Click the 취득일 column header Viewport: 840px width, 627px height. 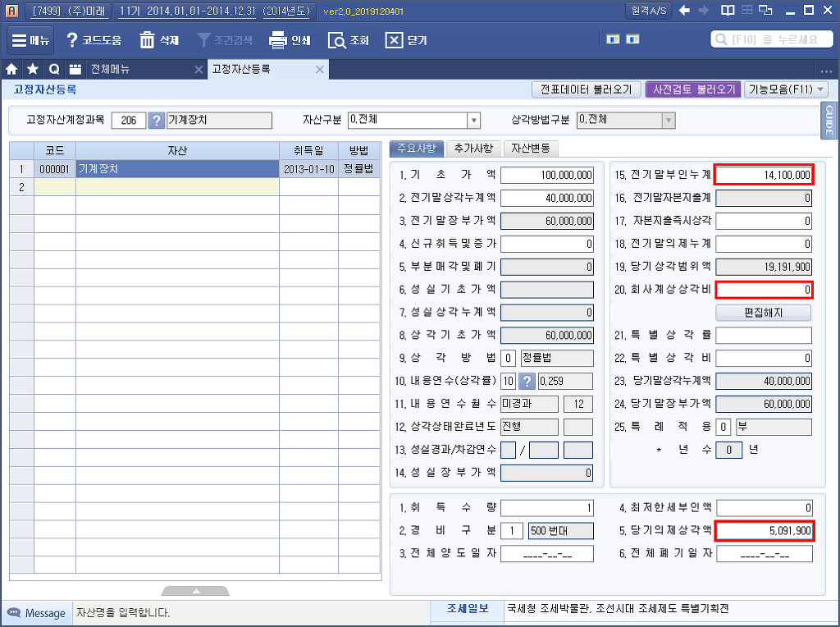(x=308, y=150)
